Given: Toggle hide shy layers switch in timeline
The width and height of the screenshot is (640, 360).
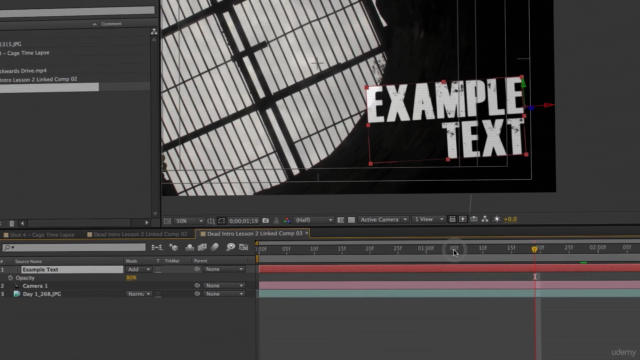Looking at the screenshot, I should click(189, 247).
